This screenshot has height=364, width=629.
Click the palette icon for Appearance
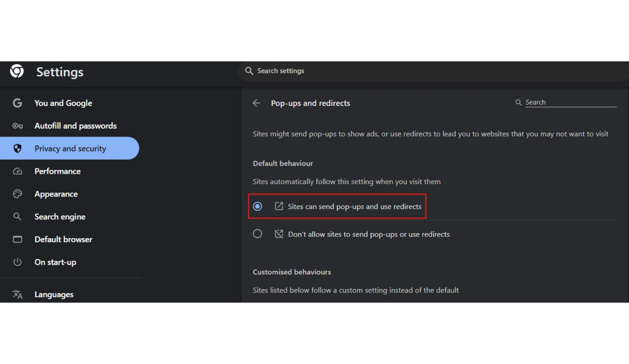tap(18, 194)
